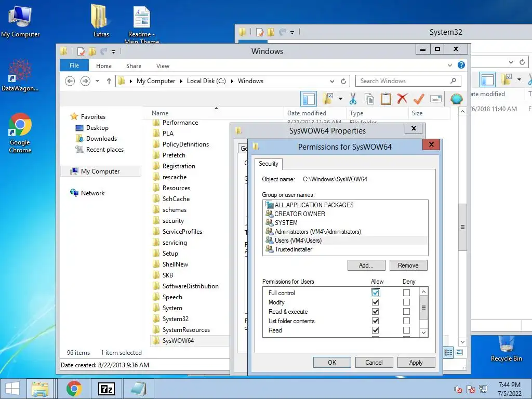
Task: Expand the ribbon chevron in Windows window
Action: coord(450,65)
